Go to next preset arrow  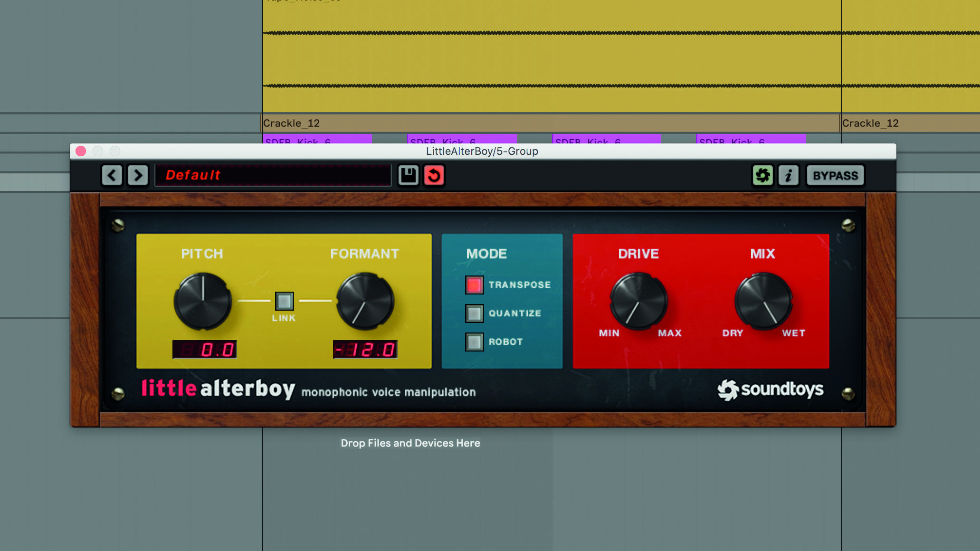(x=138, y=175)
